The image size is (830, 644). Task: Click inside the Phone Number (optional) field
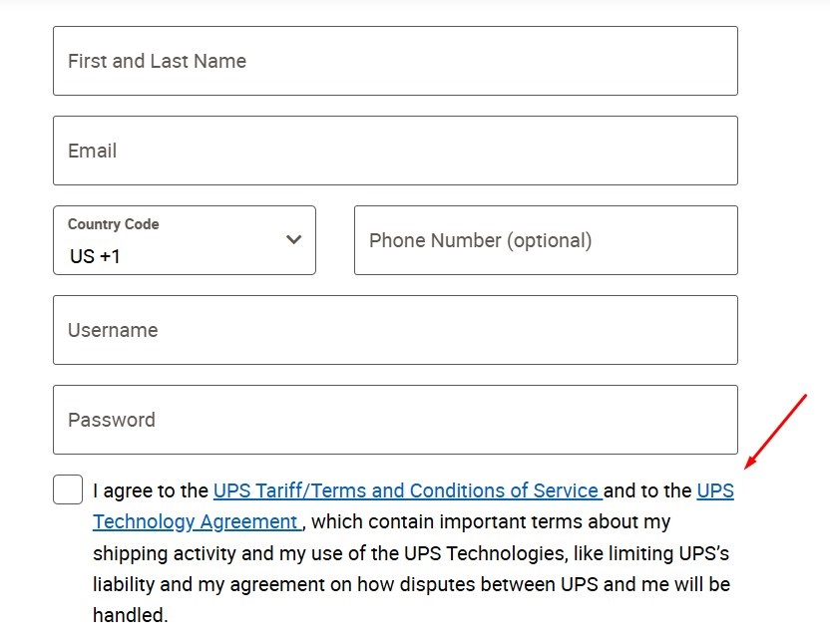[545, 240]
